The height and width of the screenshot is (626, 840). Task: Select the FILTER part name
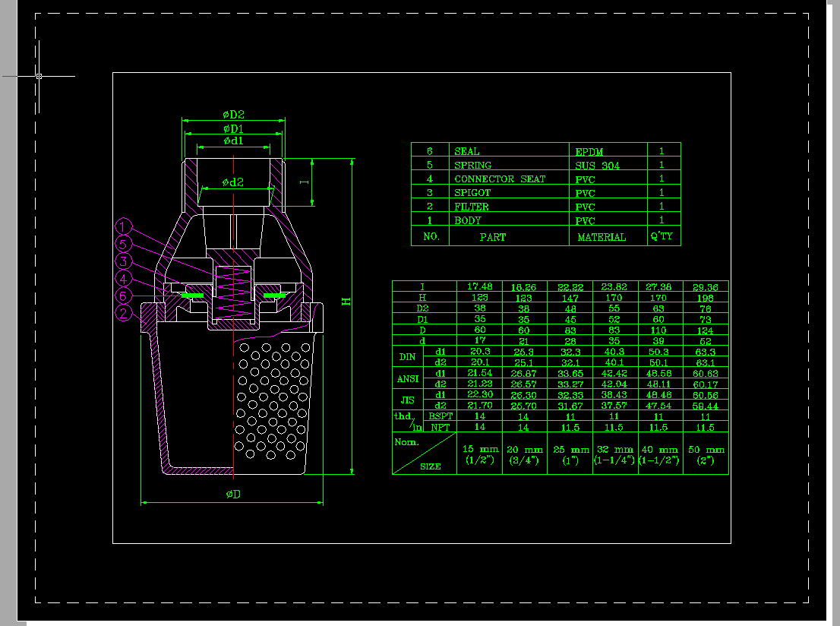coord(472,207)
